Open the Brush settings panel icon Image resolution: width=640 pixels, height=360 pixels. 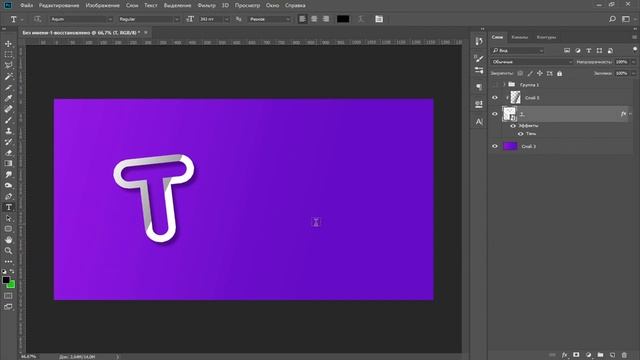tap(479, 58)
